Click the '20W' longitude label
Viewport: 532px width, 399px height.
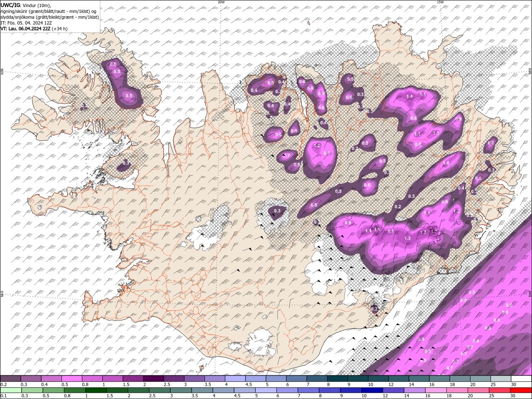click(221, 2)
